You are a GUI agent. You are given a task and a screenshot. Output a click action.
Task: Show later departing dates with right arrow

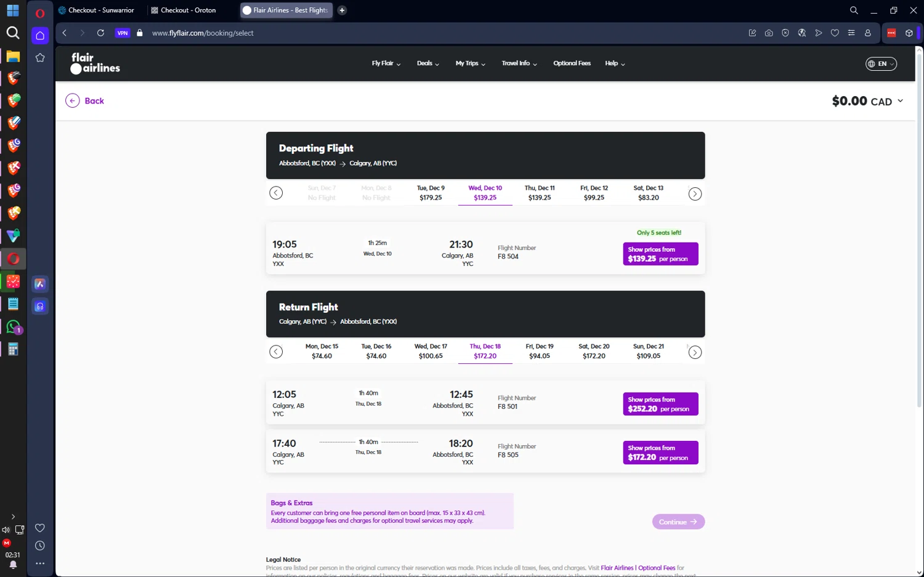click(695, 193)
